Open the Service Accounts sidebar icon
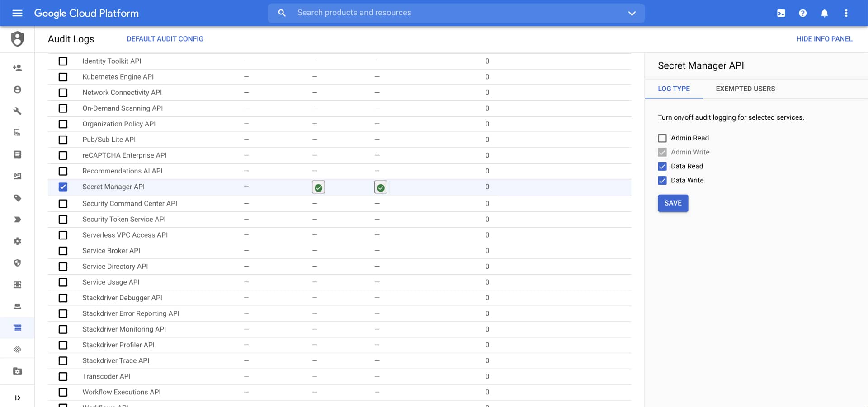868x407 pixels. pyautogui.click(x=17, y=176)
